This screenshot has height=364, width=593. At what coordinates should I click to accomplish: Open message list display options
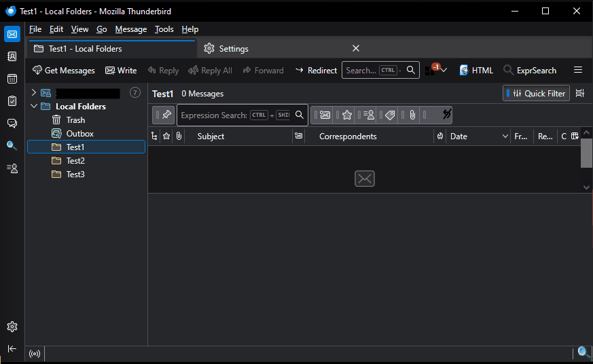pyautogui.click(x=580, y=93)
